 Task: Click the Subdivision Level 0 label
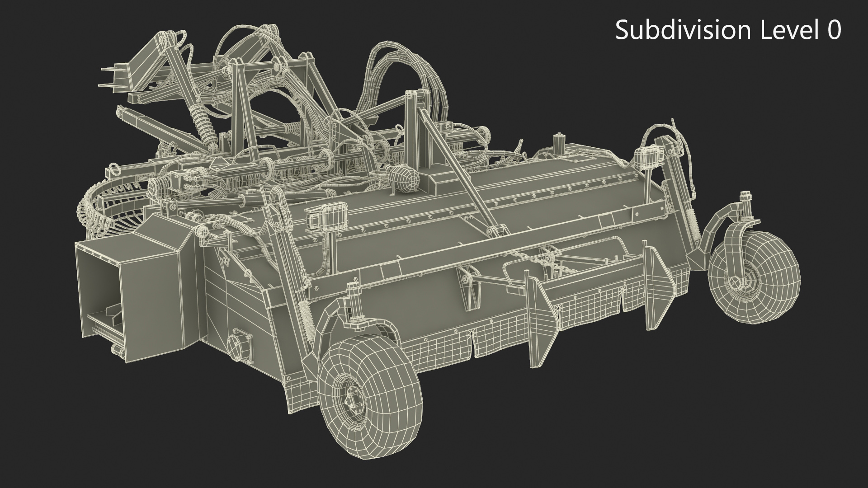(728, 30)
